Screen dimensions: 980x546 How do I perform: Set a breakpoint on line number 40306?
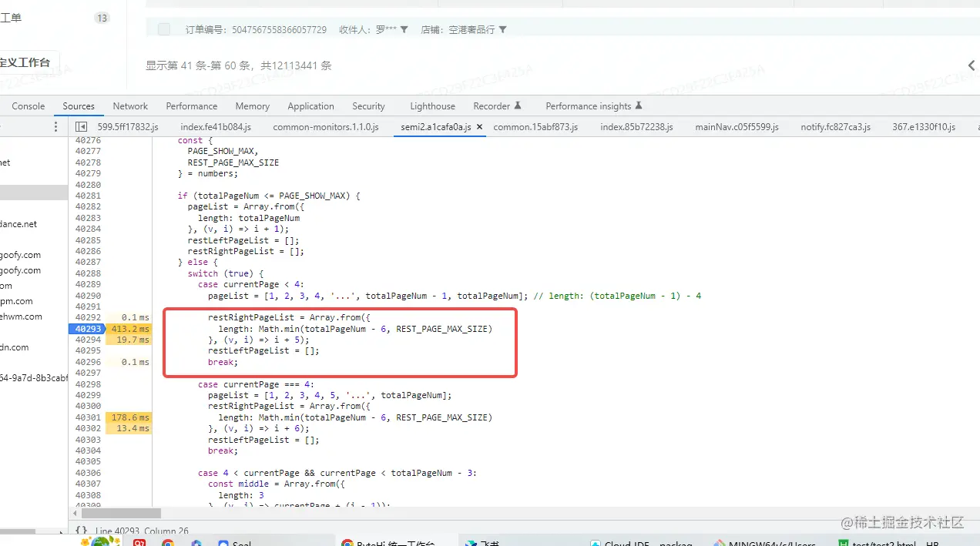(x=88, y=473)
